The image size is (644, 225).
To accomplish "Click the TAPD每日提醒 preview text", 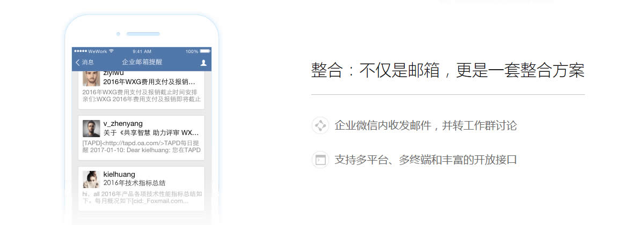I will click(x=142, y=147).
